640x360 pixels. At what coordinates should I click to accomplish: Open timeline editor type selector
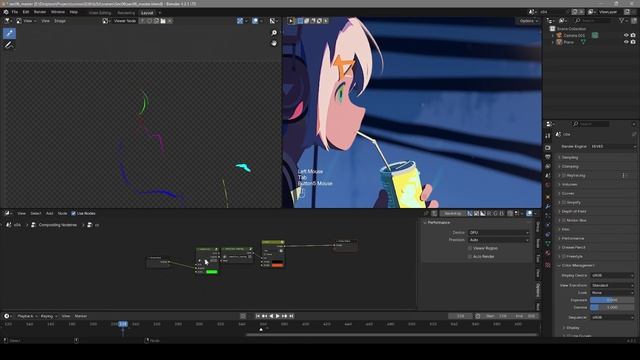coord(8,316)
